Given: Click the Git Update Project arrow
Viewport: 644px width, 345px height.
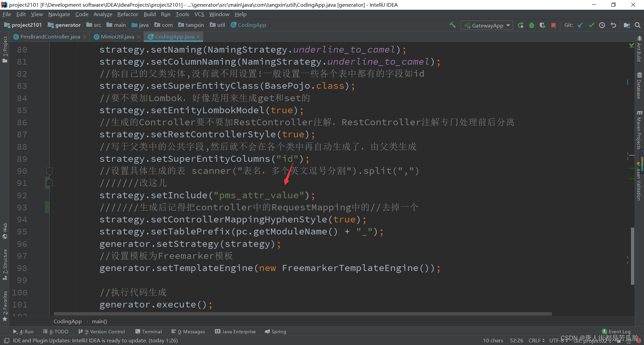Looking at the screenshot, I should coord(580,25).
